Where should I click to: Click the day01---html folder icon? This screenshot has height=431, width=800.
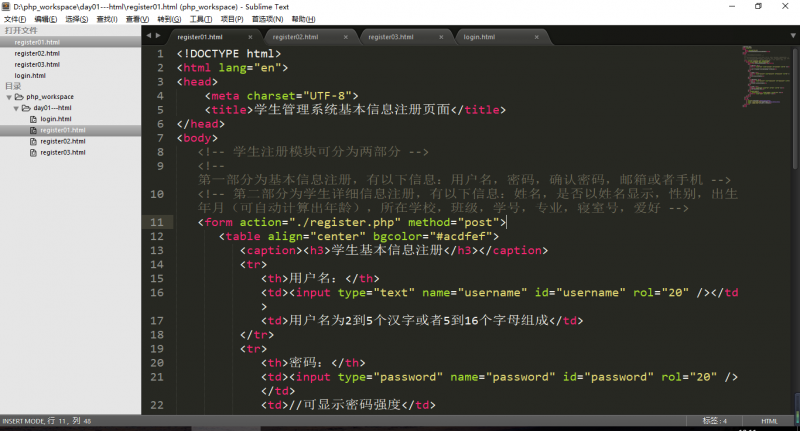pyautogui.click(x=26, y=108)
